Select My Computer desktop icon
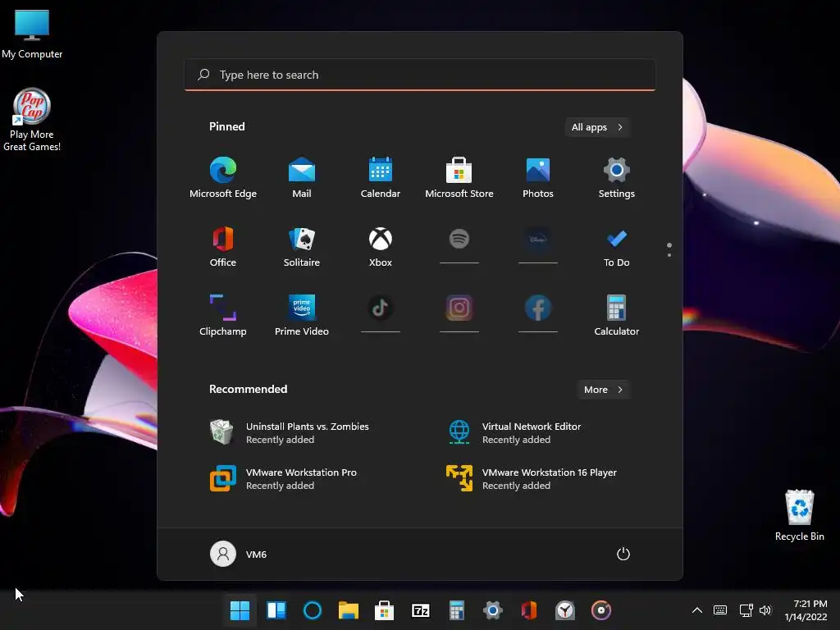 pos(32,34)
